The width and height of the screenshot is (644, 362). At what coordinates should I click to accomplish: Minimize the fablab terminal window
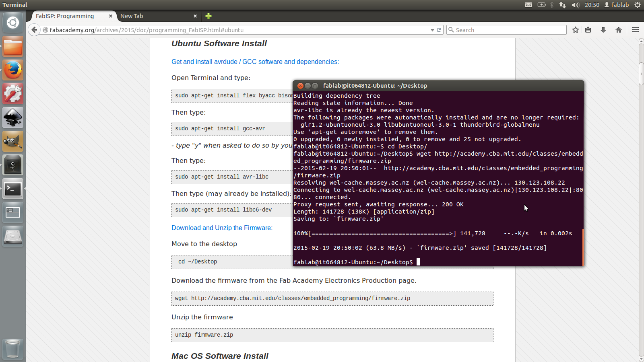pyautogui.click(x=308, y=86)
